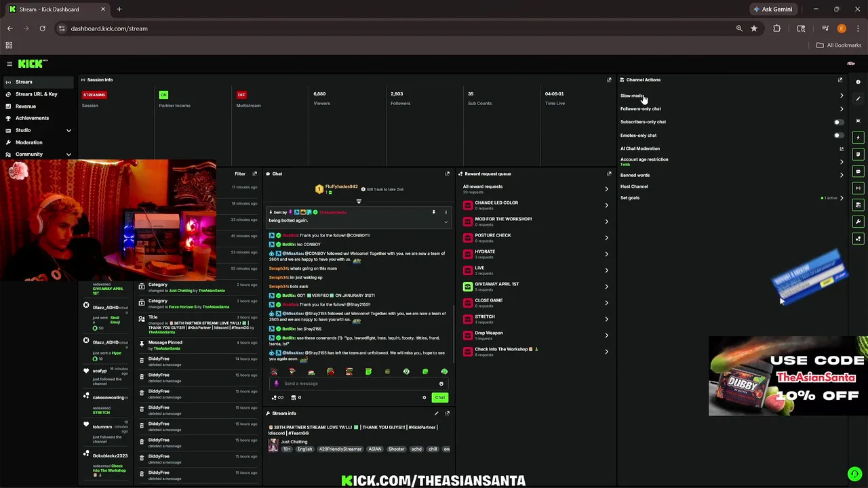Reload the dashboard page
868x488 pixels.
point(42,28)
